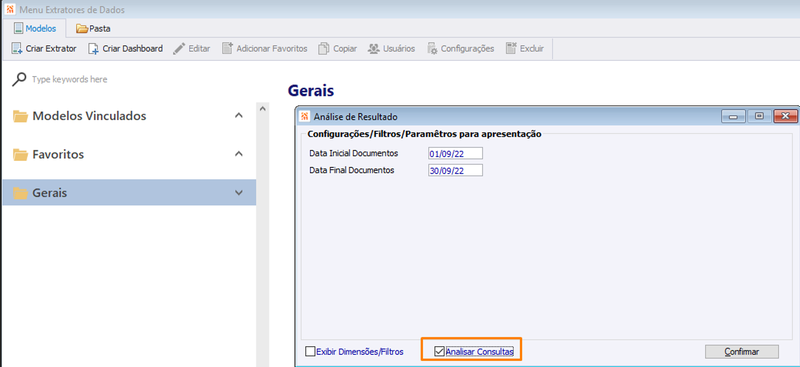Uncheck the Analisar Consultas checkbox

[x=439, y=351]
